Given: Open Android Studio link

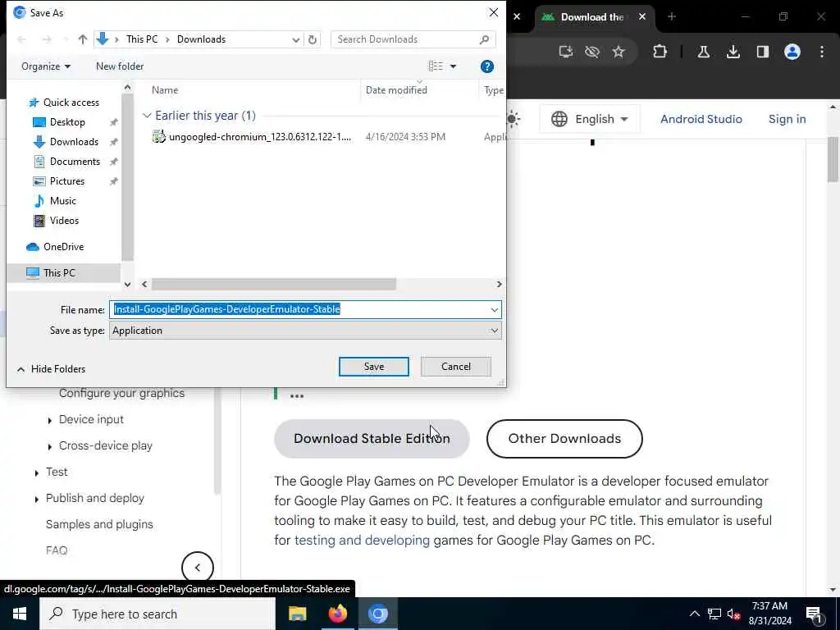Looking at the screenshot, I should click(x=701, y=119).
